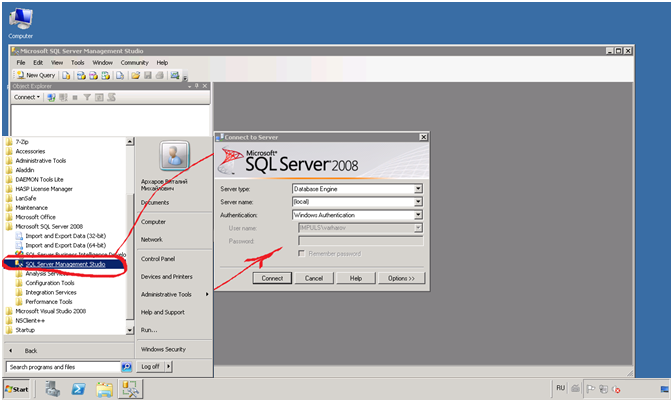Screen dimensions: 672x402
Task: Open the Window menu
Action: pyautogui.click(x=103, y=63)
